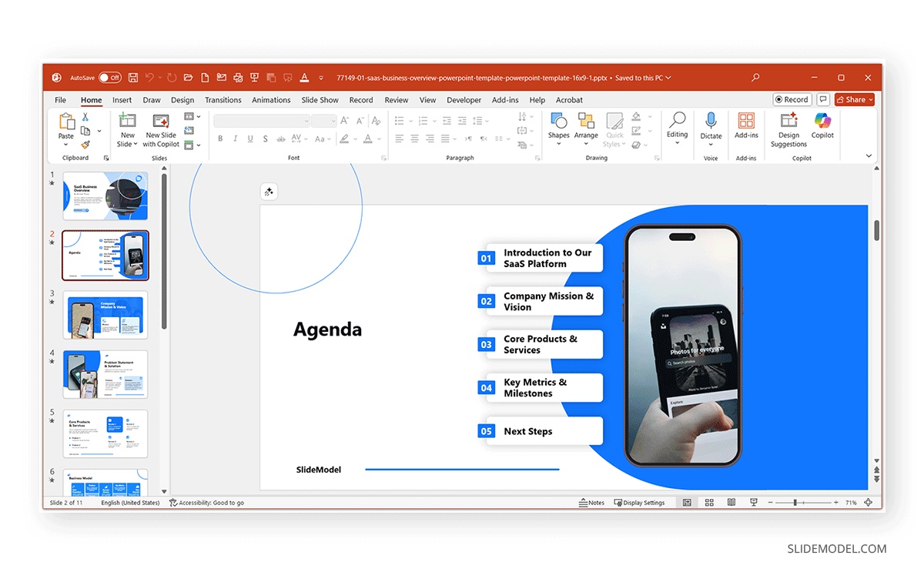Open Design Suggestions in the ribbon

788,129
